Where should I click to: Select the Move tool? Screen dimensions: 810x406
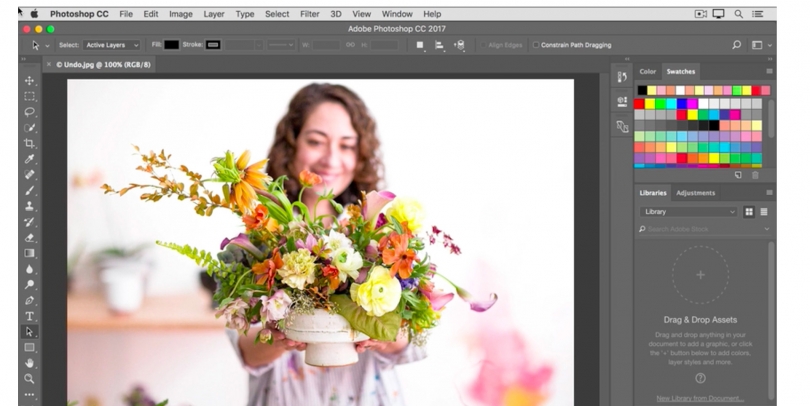29,81
